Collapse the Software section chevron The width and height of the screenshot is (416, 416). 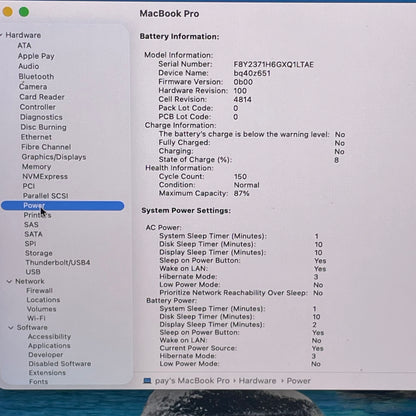(11, 328)
